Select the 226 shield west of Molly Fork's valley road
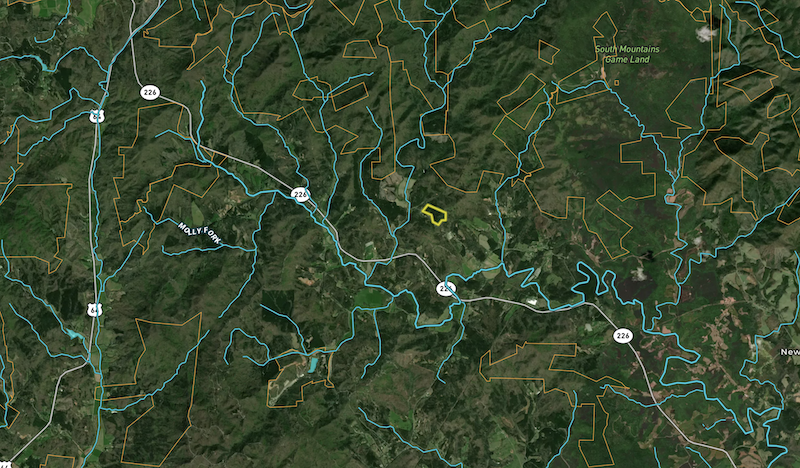The height and width of the screenshot is (468, 800). [301, 194]
